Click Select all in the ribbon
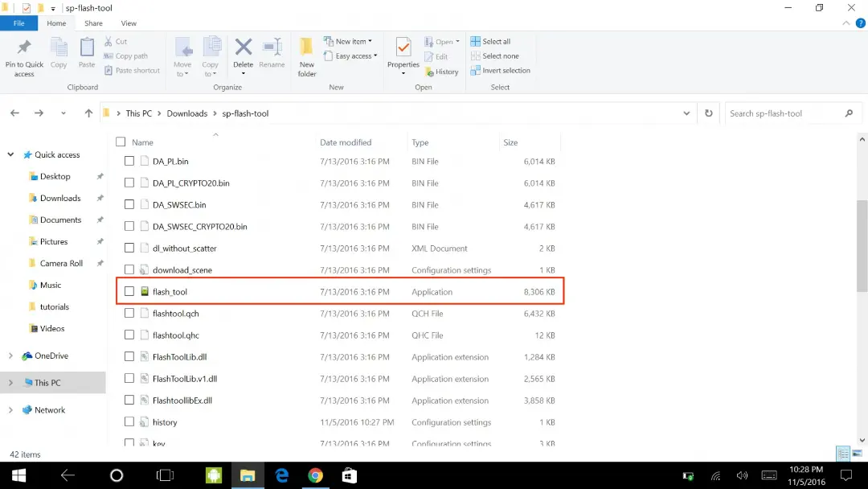 [490, 42]
